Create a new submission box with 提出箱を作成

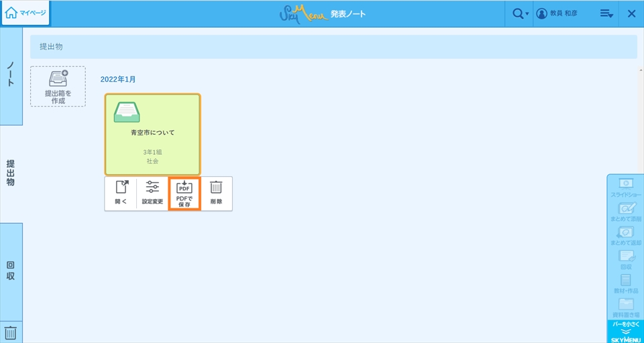58,86
